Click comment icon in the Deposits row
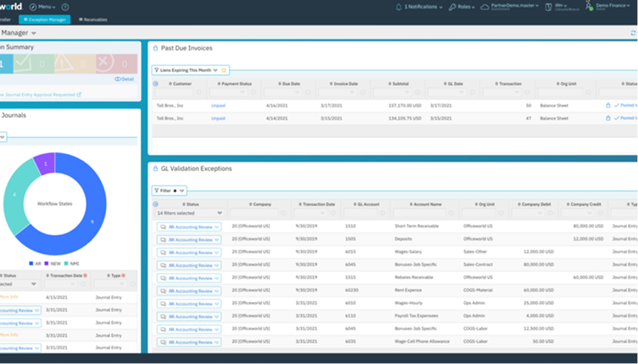The height and width of the screenshot is (364, 638). (163, 240)
